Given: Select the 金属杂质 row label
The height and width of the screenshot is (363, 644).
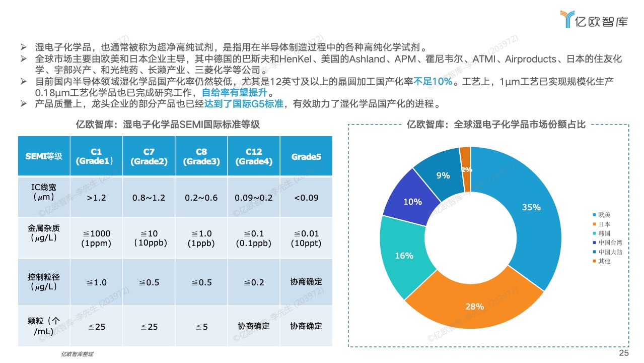Looking at the screenshot, I should 44,233.
